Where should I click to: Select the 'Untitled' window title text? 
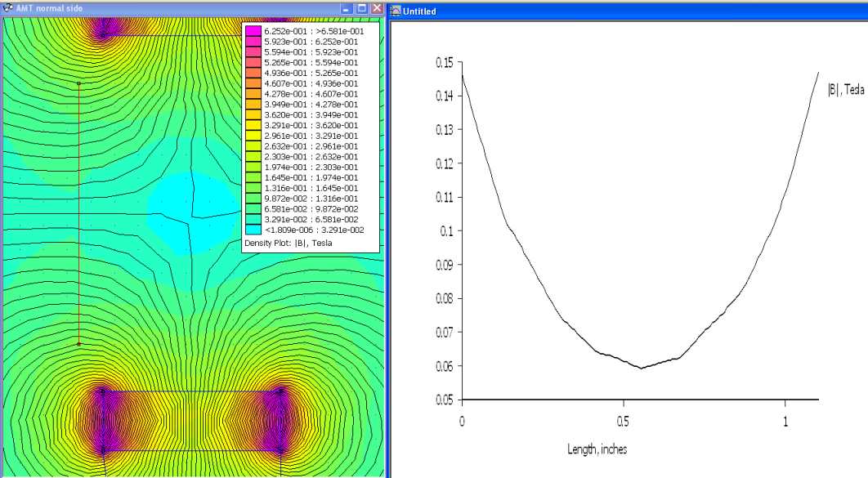tap(419, 11)
